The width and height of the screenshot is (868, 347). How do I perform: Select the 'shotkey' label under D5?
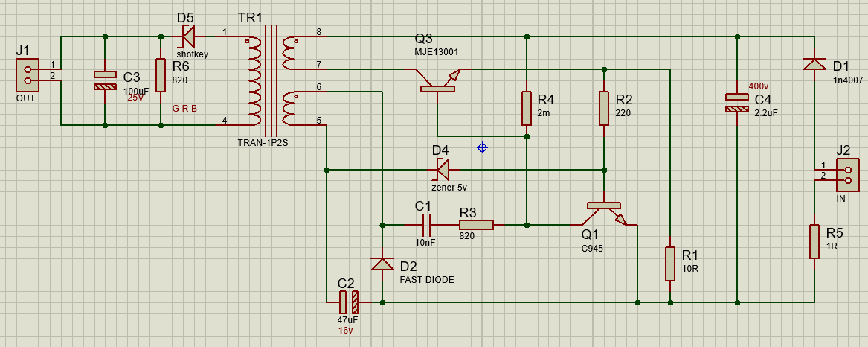(x=190, y=54)
